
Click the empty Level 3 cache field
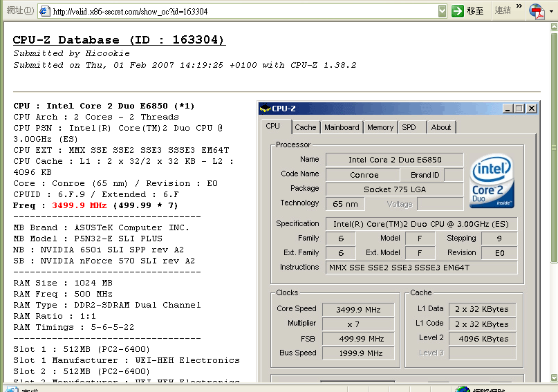click(482, 353)
